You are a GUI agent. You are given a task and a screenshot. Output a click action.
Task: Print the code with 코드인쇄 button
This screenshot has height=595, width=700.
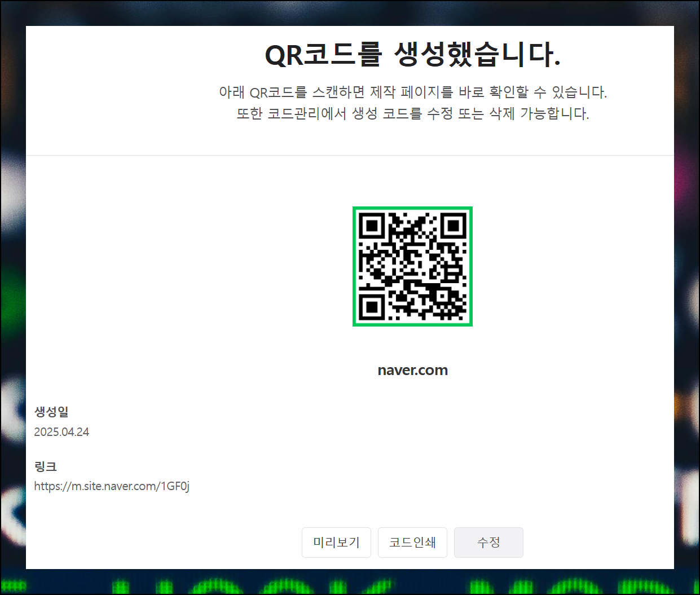pyautogui.click(x=412, y=542)
